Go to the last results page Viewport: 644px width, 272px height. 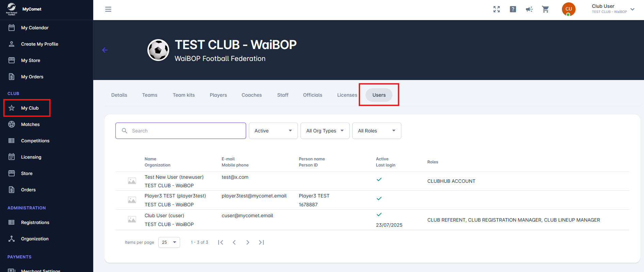(261, 242)
